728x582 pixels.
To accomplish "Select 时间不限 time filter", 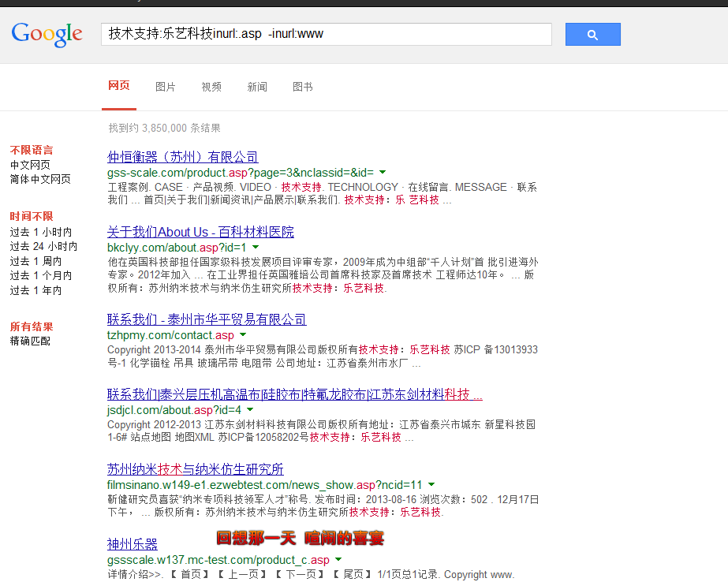I will [32, 216].
